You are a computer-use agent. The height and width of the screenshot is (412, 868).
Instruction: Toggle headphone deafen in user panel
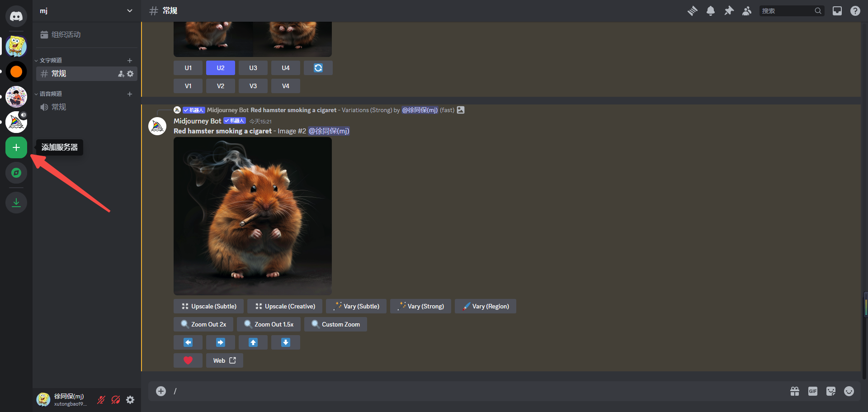point(116,400)
